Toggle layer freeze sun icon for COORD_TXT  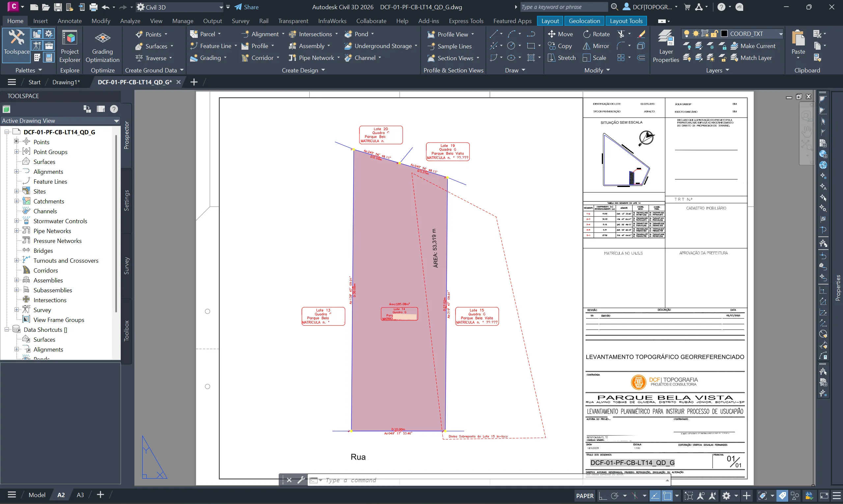click(695, 34)
